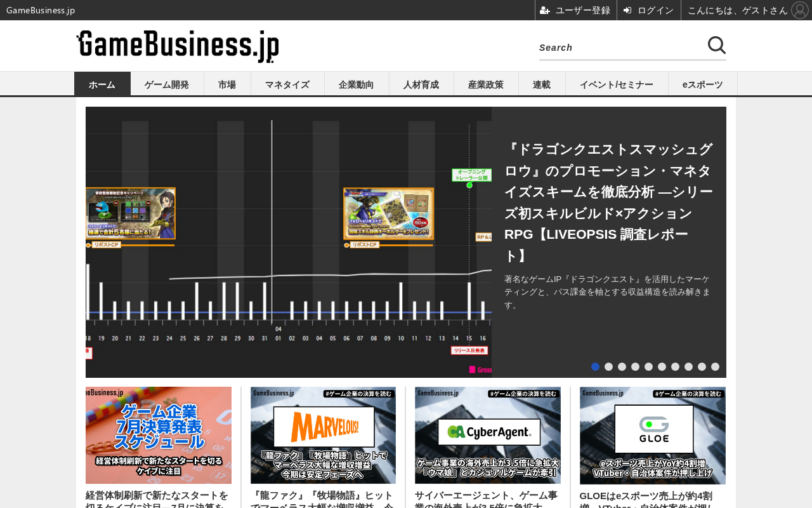This screenshot has width=812, height=508.
Task: Open the 企業動向 menu
Action: [357, 84]
